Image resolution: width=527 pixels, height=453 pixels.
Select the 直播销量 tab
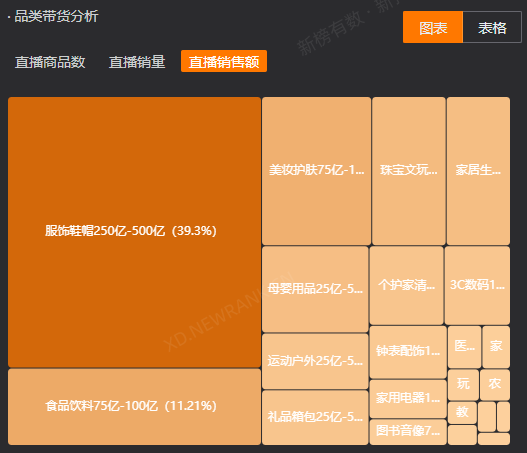pos(137,62)
